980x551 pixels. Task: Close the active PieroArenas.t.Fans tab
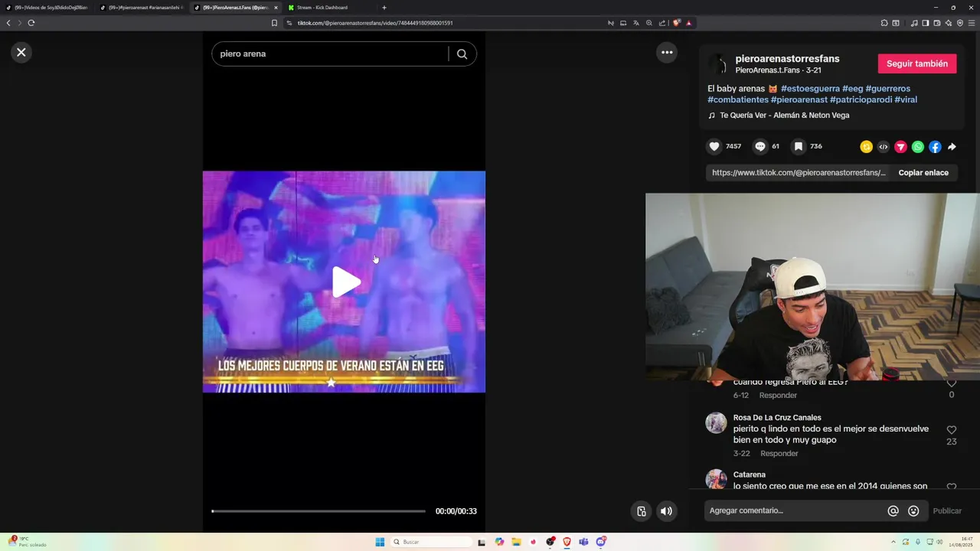[x=276, y=8]
